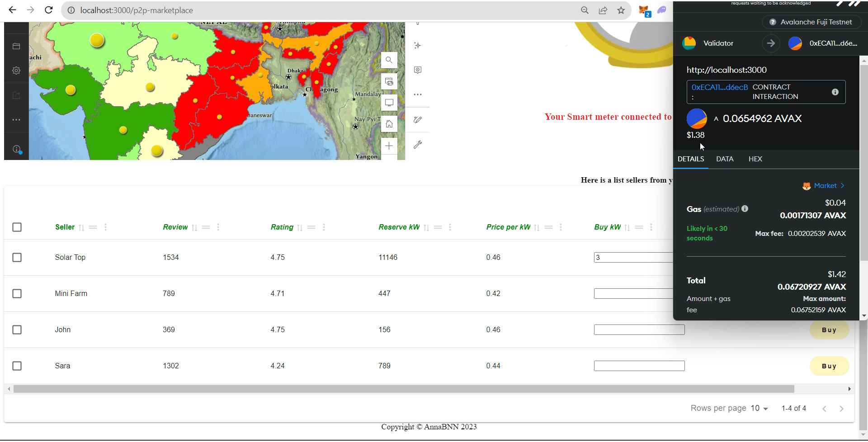Click MetaMask popup vertical scrollbar thumb

click(x=864, y=163)
